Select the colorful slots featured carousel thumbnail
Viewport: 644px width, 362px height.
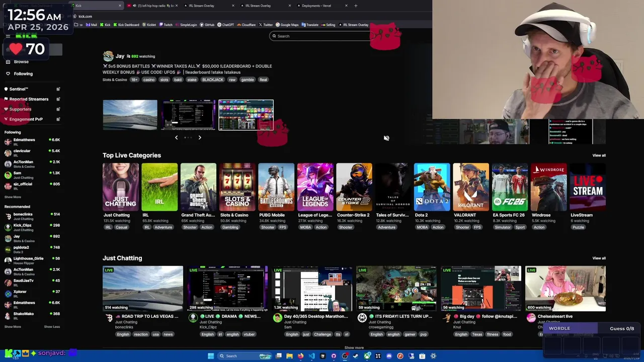(x=246, y=115)
